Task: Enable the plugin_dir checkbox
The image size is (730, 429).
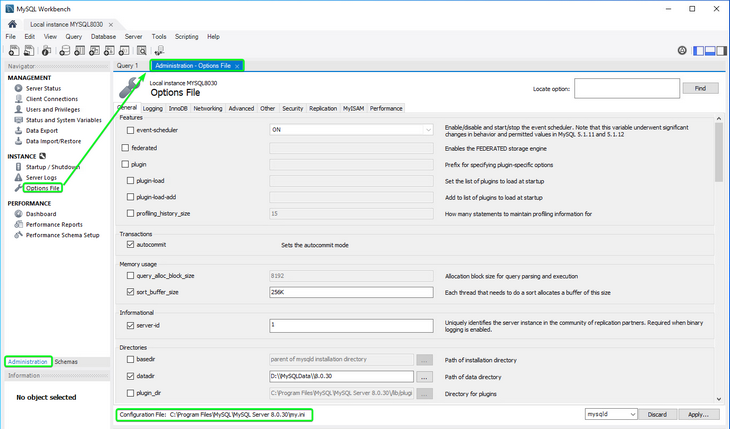Action: click(x=130, y=393)
